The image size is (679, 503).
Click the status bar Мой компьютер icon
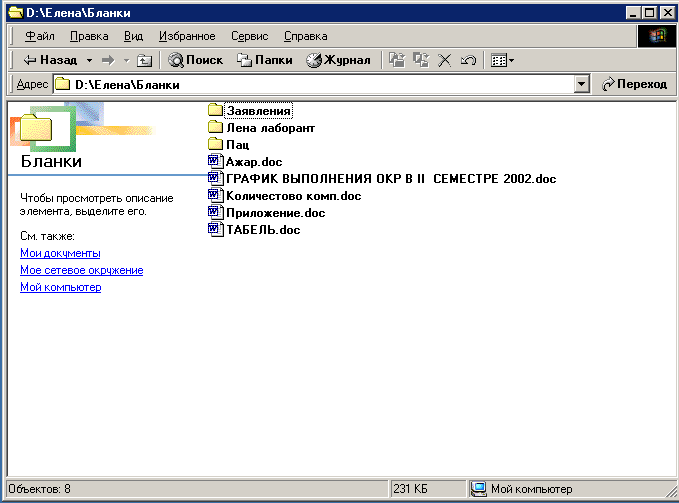(479, 489)
